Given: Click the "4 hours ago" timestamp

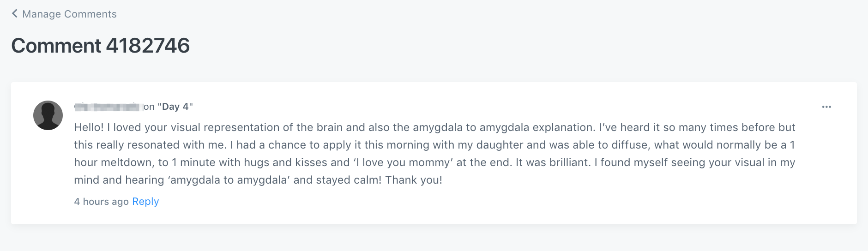Looking at the screenshot, I should pyautogui.click(x=101, y=202).
